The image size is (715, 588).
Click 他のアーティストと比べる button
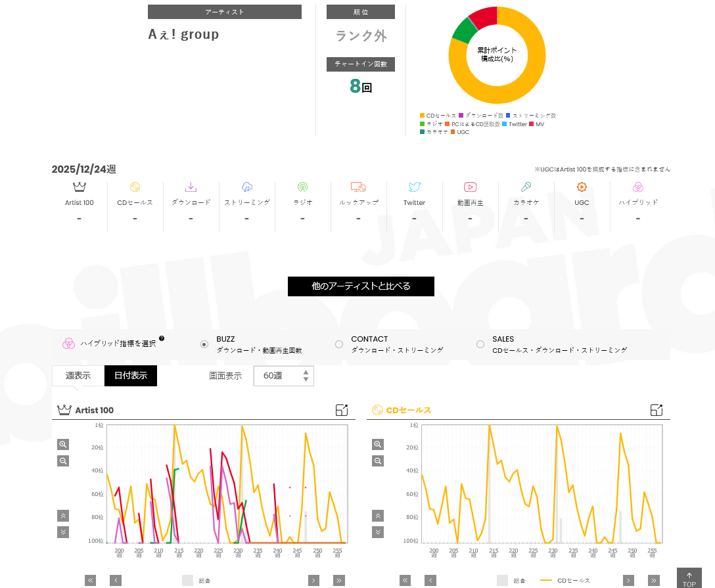(x=361, y=286)
